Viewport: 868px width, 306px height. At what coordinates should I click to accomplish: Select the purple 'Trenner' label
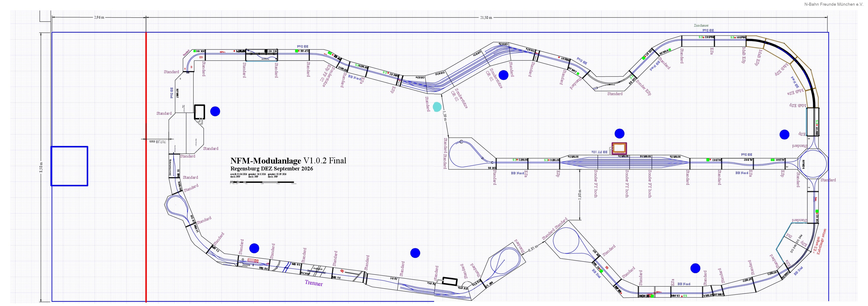click(x=314, y=283)
